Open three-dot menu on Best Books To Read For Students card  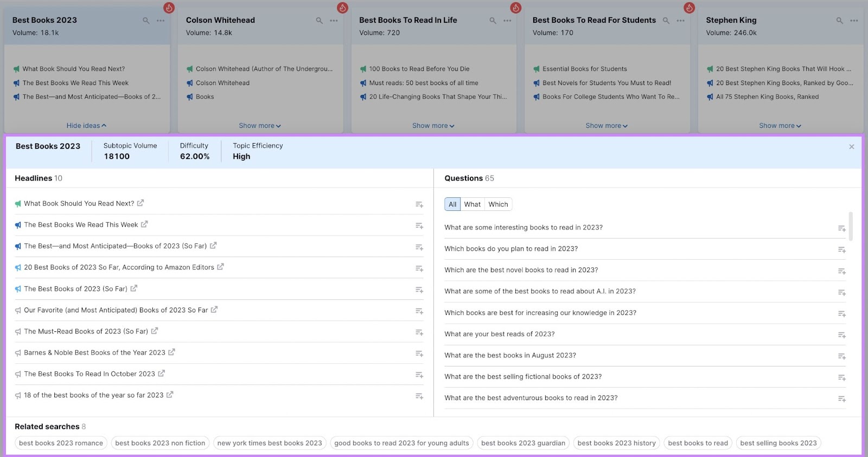point(680,21)
